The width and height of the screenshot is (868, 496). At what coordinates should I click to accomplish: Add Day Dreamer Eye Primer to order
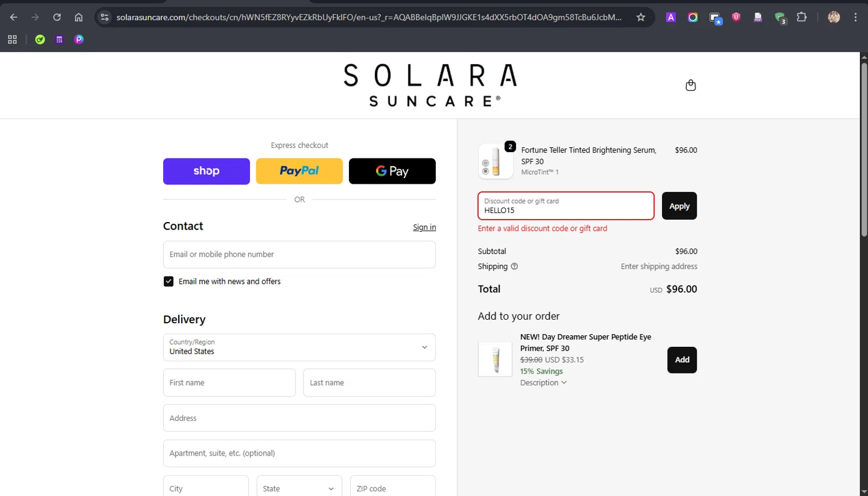pos(682,360)
